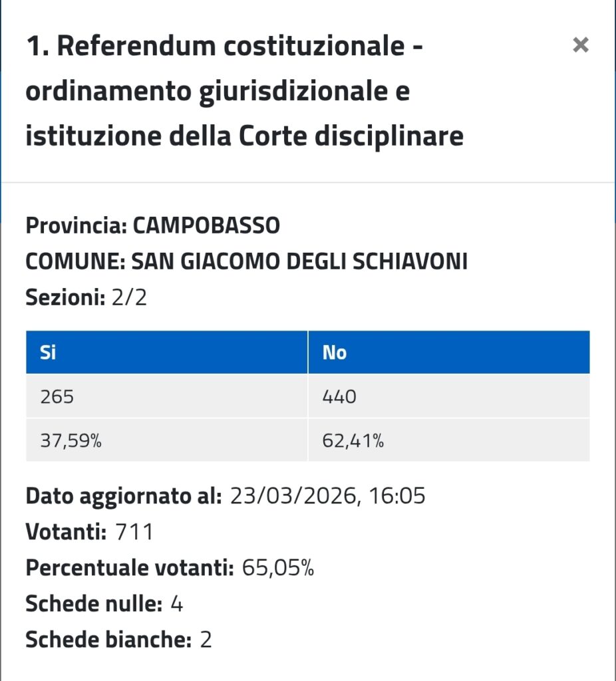616x681 pixels.
Task: Select the 65,05% turnout value
Action: point(278,569)
